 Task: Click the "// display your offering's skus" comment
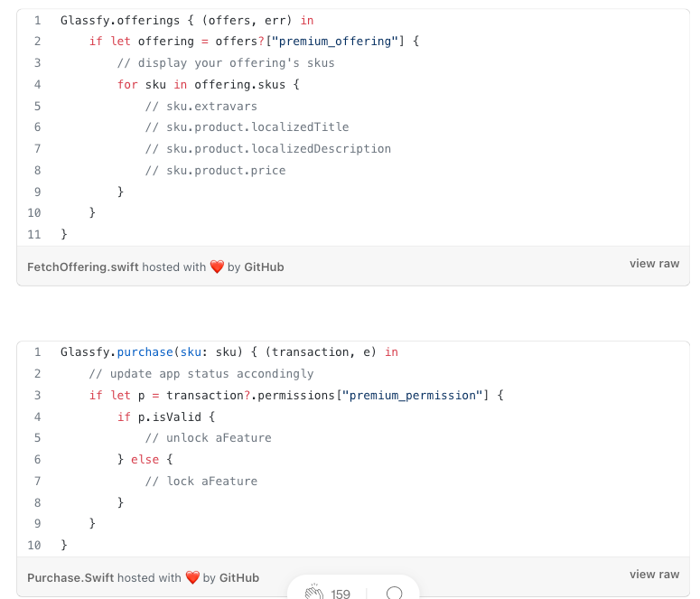click(x=226, y=63)
